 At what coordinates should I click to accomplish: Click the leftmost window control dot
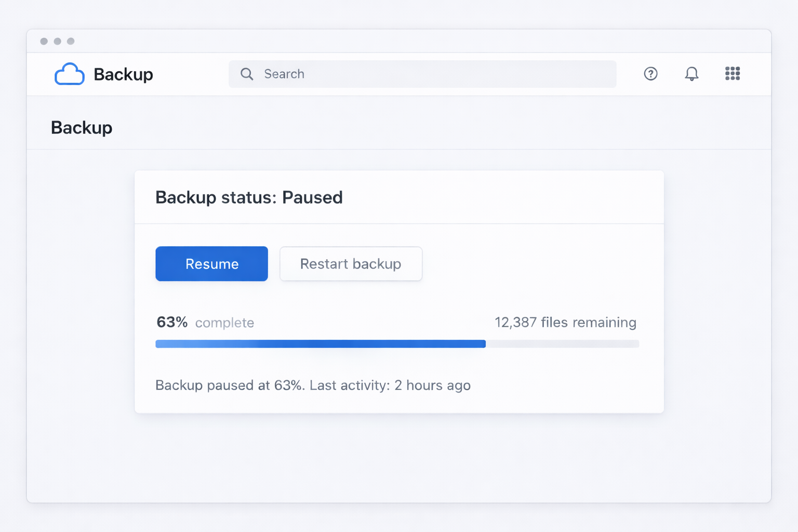tap(44, 41)
